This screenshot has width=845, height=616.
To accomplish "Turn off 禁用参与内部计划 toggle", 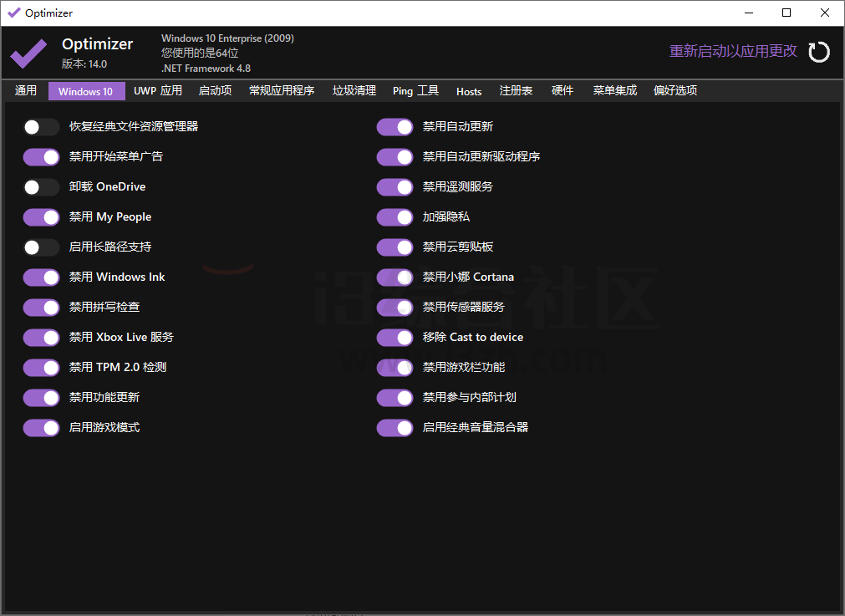I will (395, 399).
